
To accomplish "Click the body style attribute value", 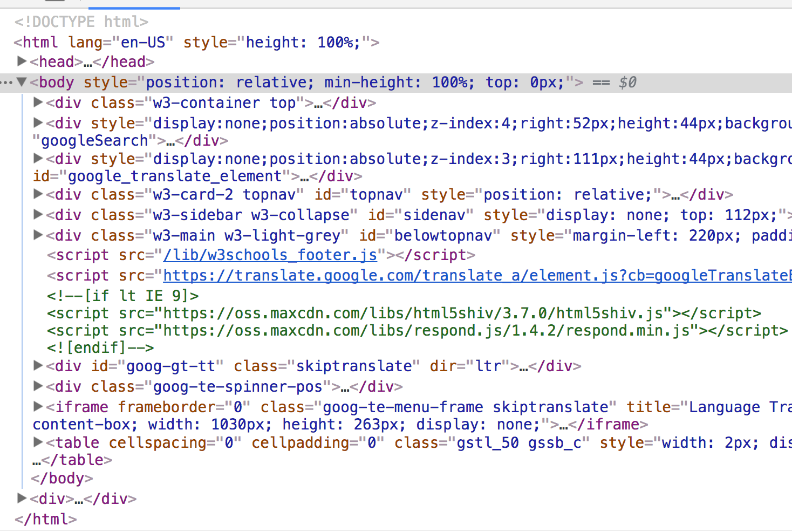I will pyautogui.click(x=355, y=82).
